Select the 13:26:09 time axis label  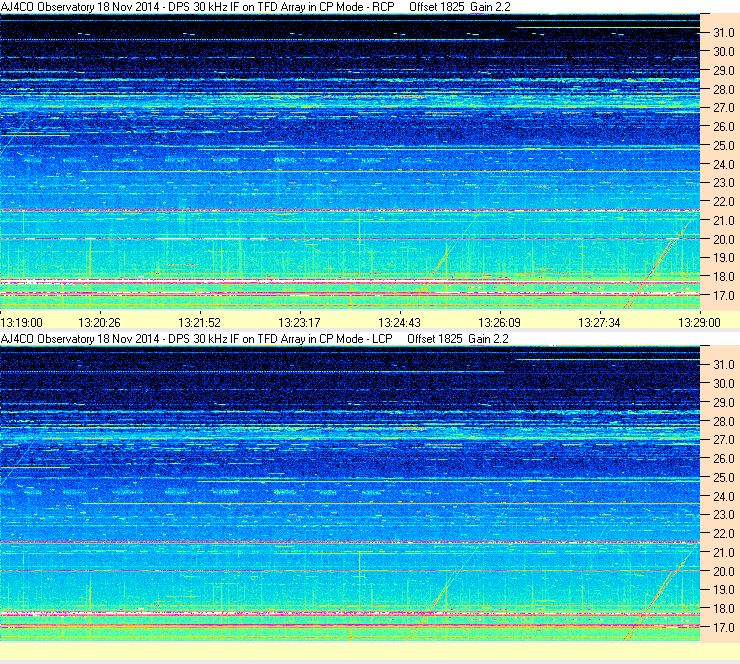pos(499,323)
